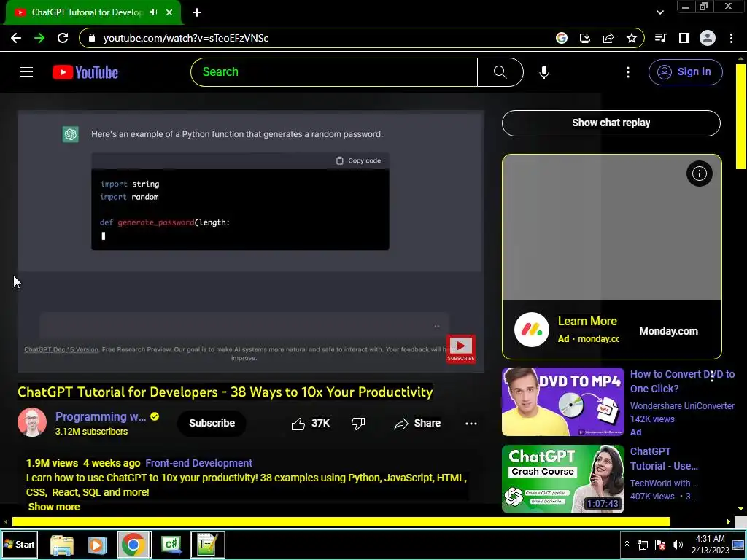Dislike the video with thumbs down
Viewport: 747px width, 560px height.
(357, 424)
